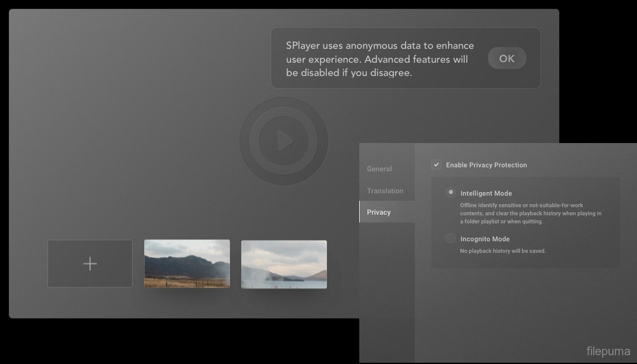The width and height of the screenshot is (637, 364).
Task: Click the Intelligent Mode label text
Action: point(486,193)
